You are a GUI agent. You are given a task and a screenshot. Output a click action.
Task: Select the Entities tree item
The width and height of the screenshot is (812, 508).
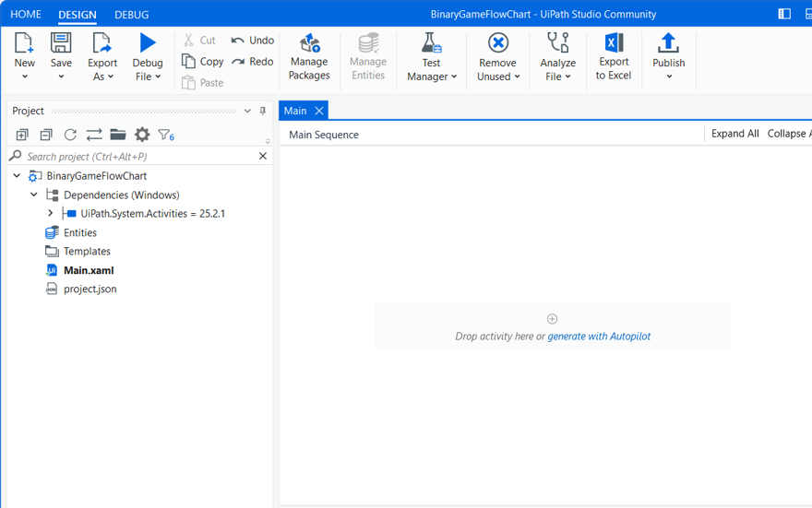(x=80, y=232)
